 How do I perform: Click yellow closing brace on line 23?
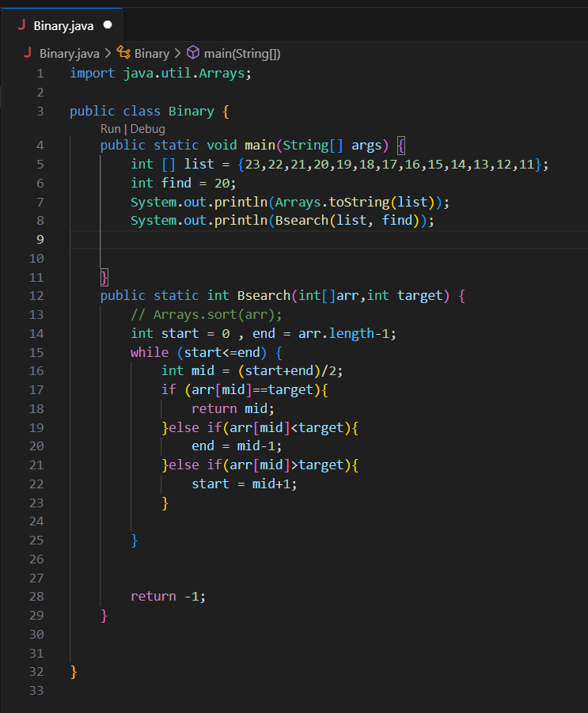165,503
